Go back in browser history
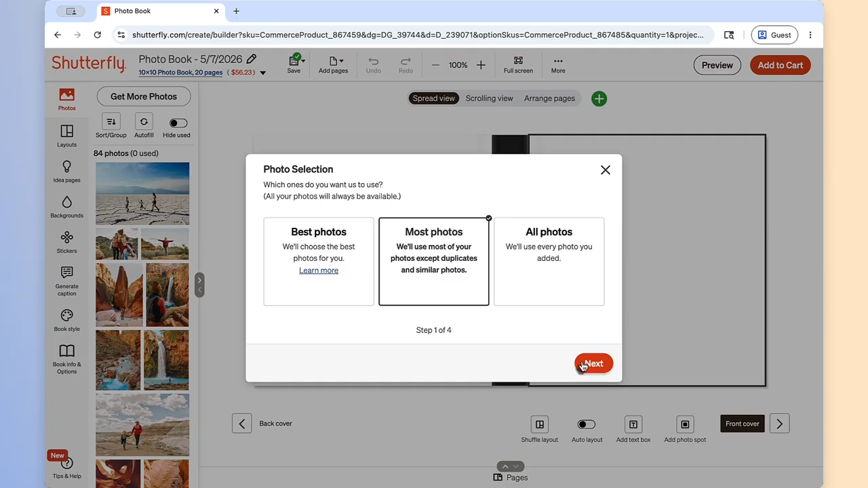 [x=58, y=35]
